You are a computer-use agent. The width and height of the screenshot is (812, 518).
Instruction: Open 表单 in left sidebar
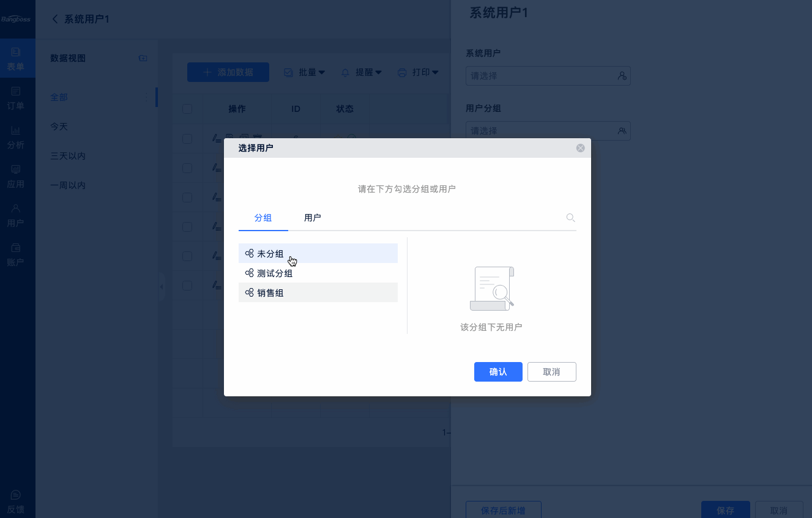click(16, 59)
